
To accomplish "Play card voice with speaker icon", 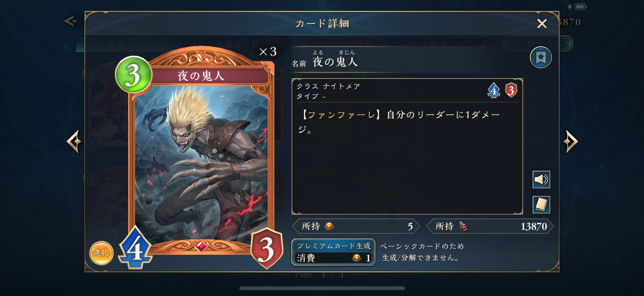I will (x=541, y=179).
